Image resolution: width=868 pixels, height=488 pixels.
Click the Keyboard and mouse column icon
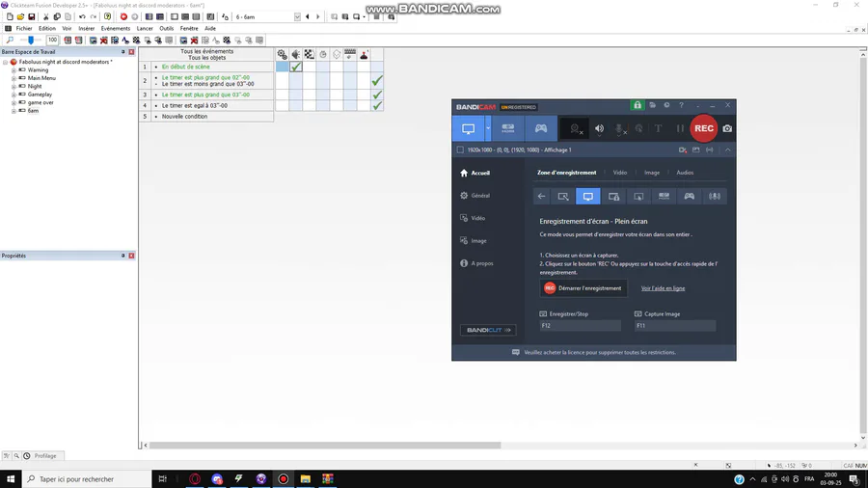click(350, 54)
